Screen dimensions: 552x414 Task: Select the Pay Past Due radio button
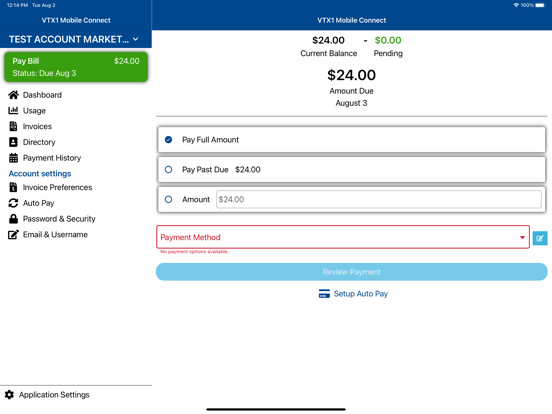coord(169,170)
